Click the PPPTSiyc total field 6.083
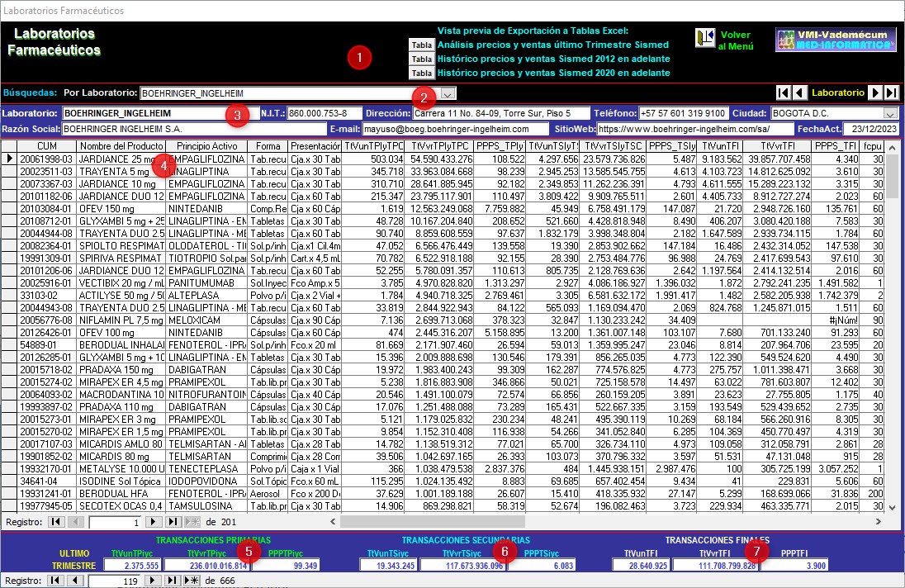Viewport: 905px width, 588px height. tap(541, 566)
